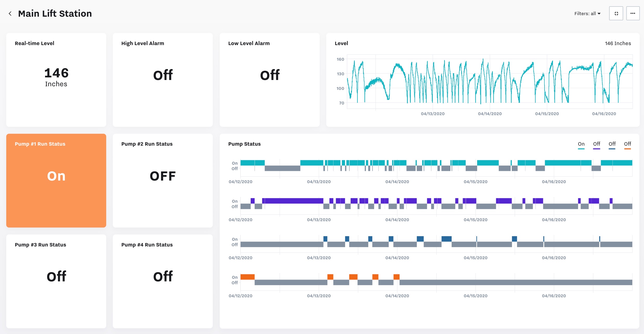This screenshot has width=644, height=334.
Task: Click the Level chart title
Action: (x=341, y=43)
